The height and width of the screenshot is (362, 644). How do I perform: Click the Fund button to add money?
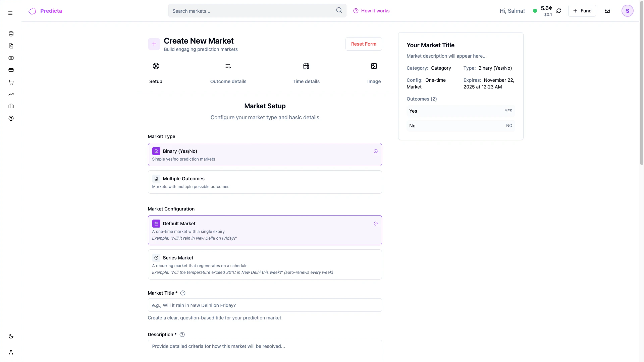click(x=582, y=11)
